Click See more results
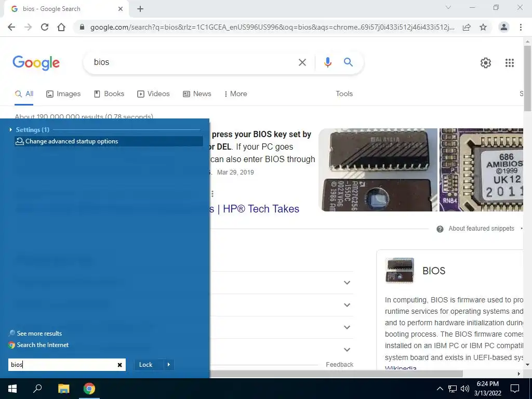The width and height of the screenshot is (532, 399). [x=36, y=334]
